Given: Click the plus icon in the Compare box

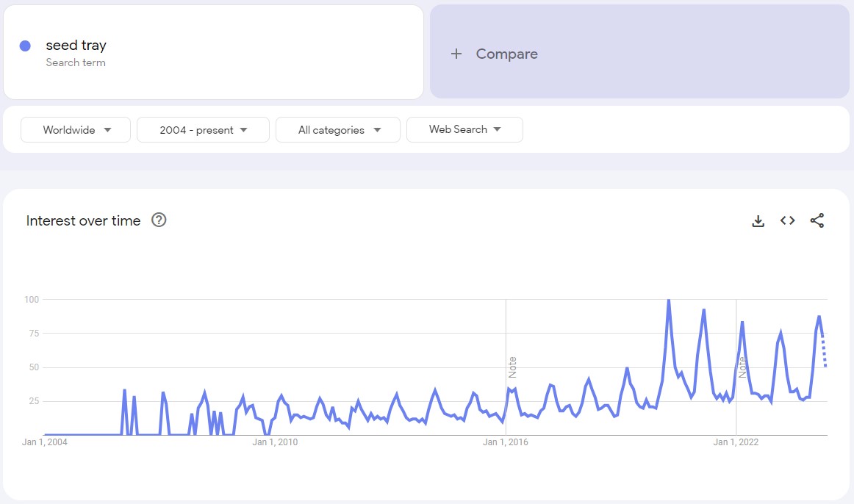Looking at the screenshot, I should [456, 54].
